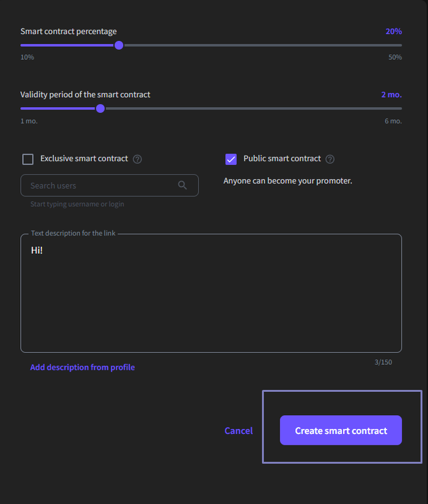Click the "Hi!" text in the description

click(37, 250)
